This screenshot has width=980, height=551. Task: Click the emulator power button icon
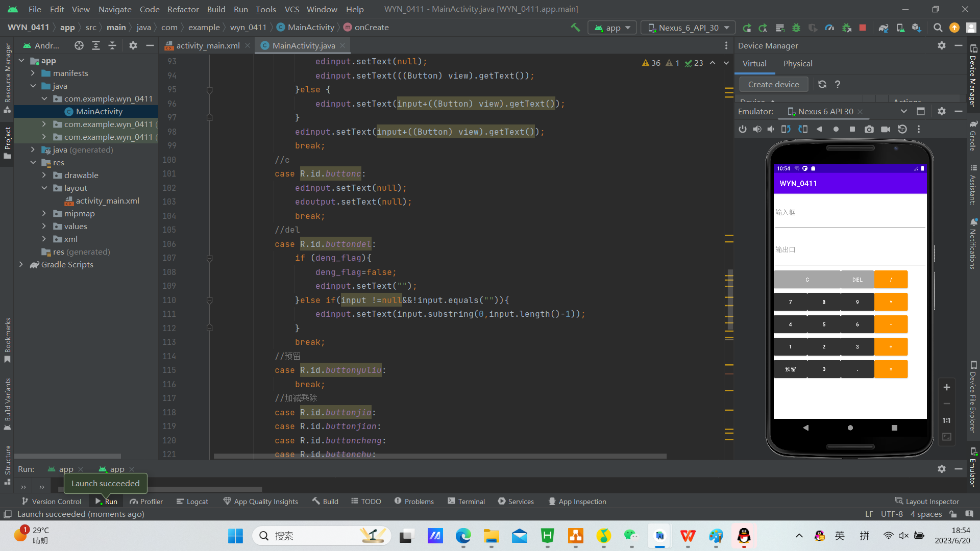742,129
